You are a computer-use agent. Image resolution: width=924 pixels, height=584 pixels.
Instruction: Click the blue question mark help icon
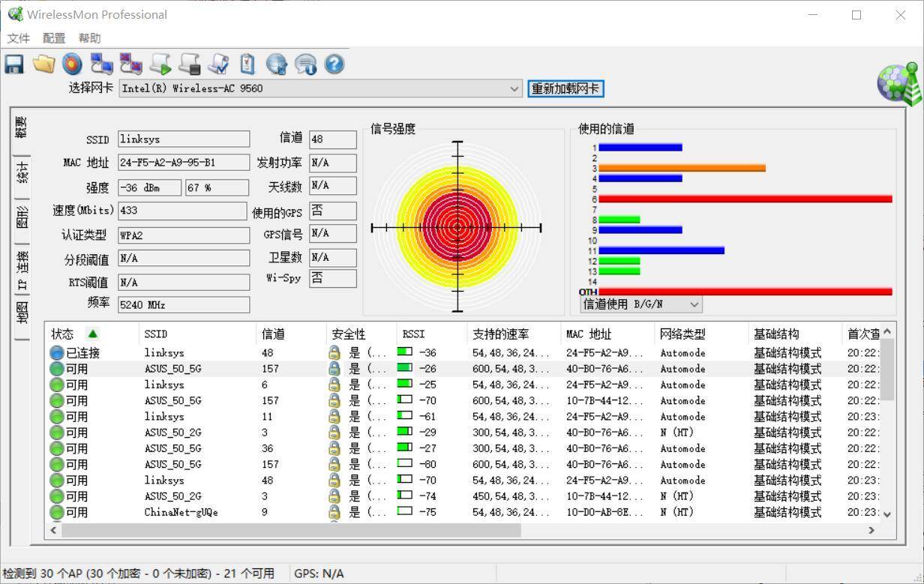[x=334, y=64]
